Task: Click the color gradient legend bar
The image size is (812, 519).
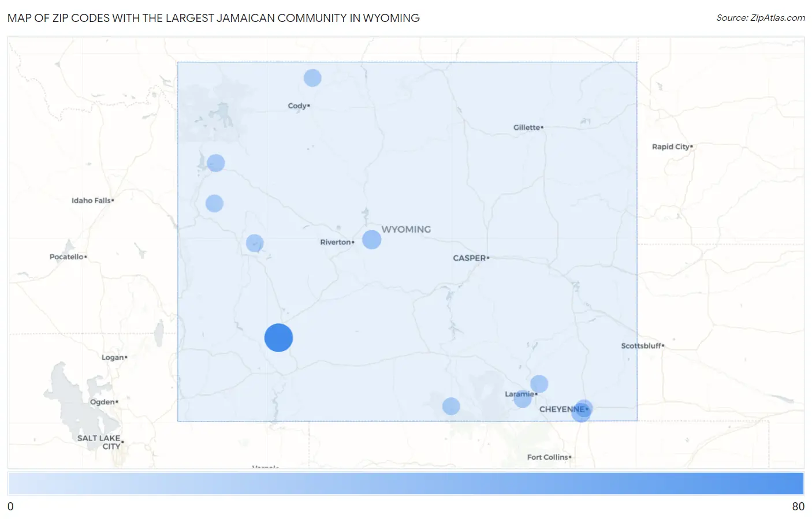Action: (x=406, y=484)
